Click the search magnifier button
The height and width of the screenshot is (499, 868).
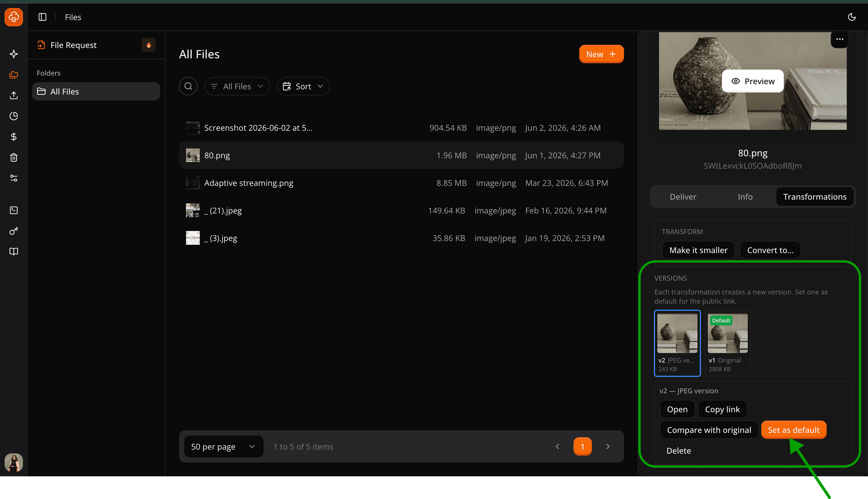[188, 86]
